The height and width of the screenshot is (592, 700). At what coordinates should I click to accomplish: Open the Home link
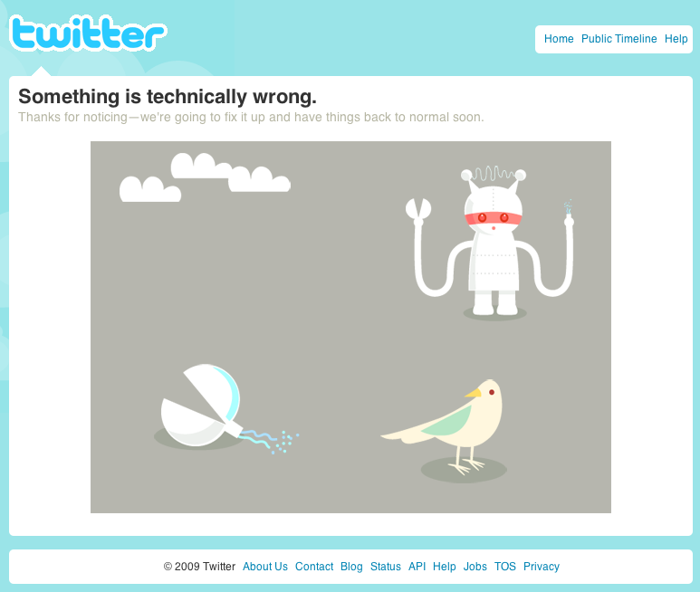(x=559, y=39)
